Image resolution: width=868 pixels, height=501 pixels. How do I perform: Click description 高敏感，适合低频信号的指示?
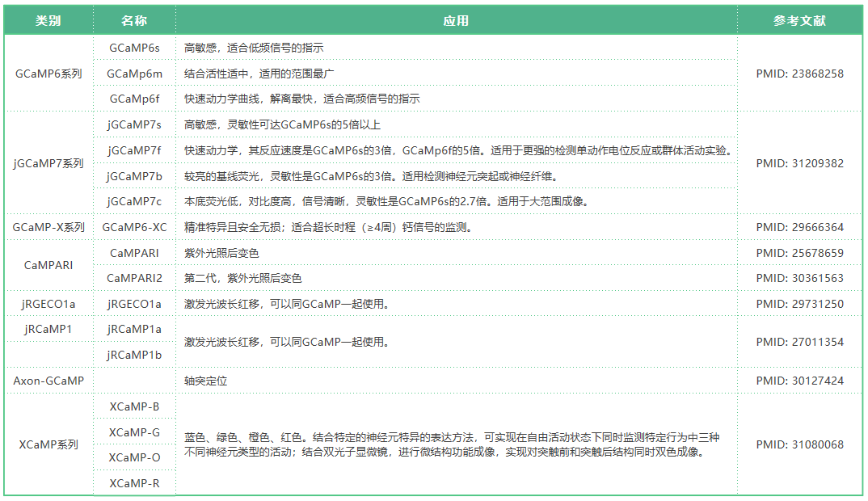(254, 48)
